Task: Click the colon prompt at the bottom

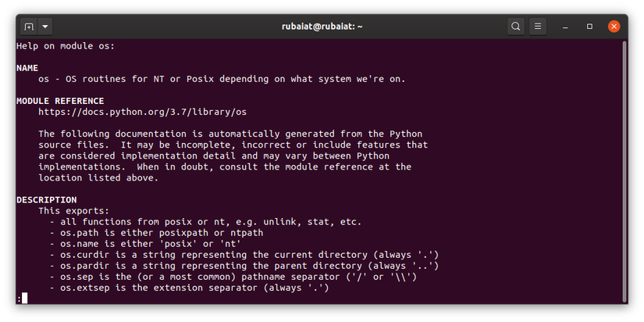Action: pyautogui.click(x=20, y=299)
